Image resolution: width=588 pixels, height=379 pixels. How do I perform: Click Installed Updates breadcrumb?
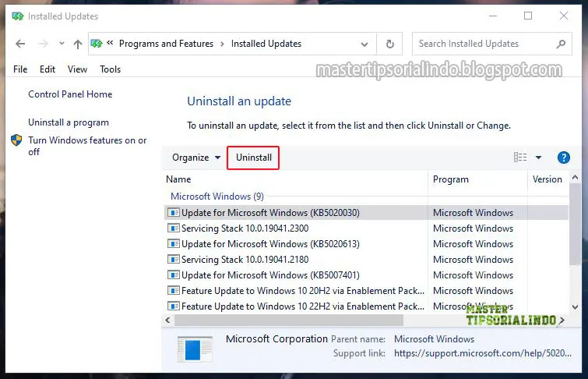click(266, 44)
